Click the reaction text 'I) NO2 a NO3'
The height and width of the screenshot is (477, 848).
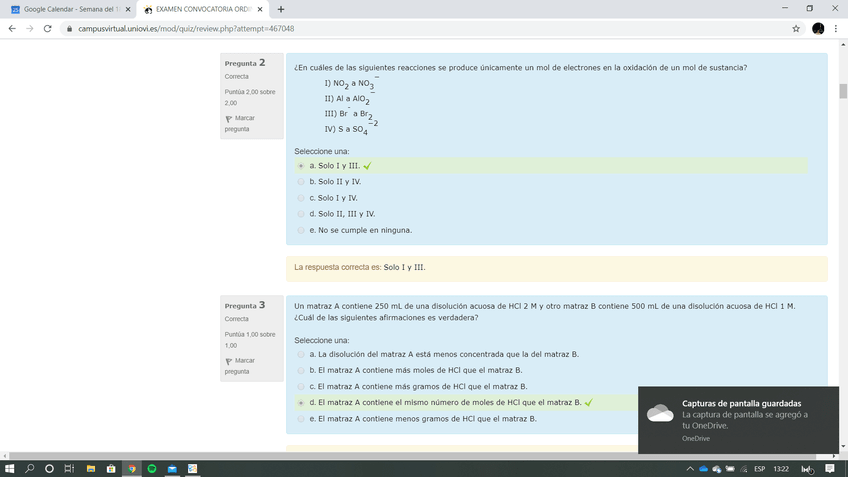350,83
